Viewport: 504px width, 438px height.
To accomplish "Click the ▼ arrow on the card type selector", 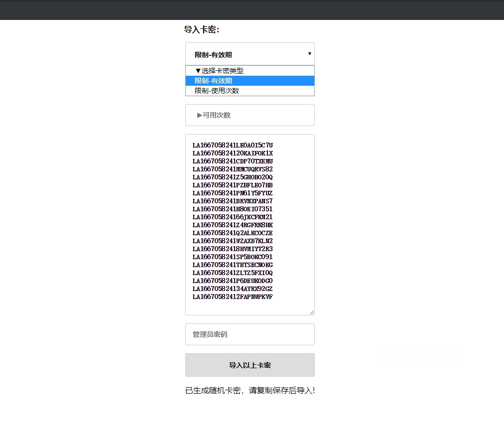I will [x=310, y=53].
